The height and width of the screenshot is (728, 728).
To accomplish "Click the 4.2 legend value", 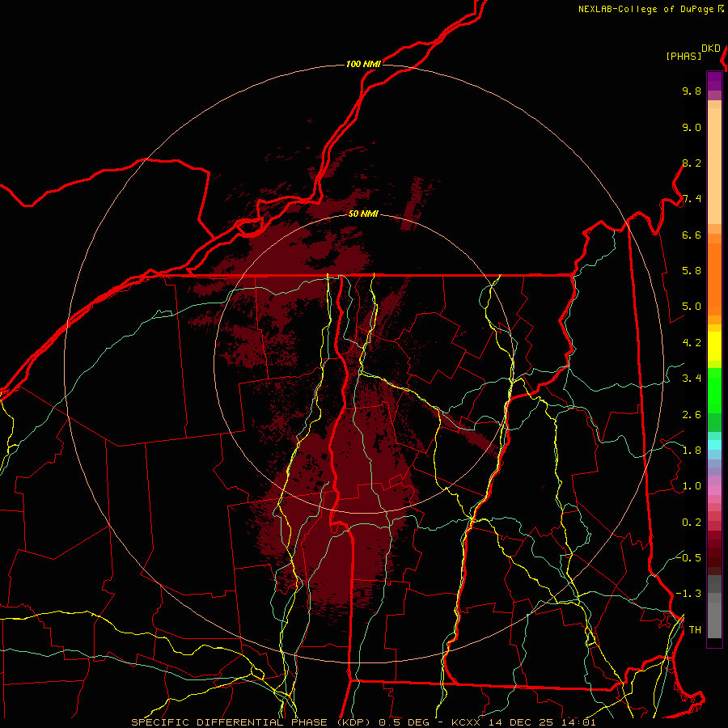I will [x=692, y=343].
